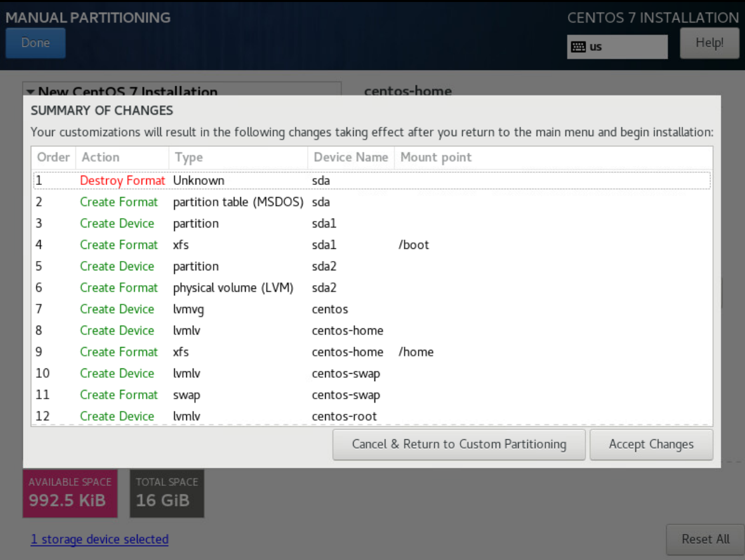Select the physical volume (LVM) row
The width and height of the screenshot is (745, 560).
pyautogui.click(x=372, y=288)
